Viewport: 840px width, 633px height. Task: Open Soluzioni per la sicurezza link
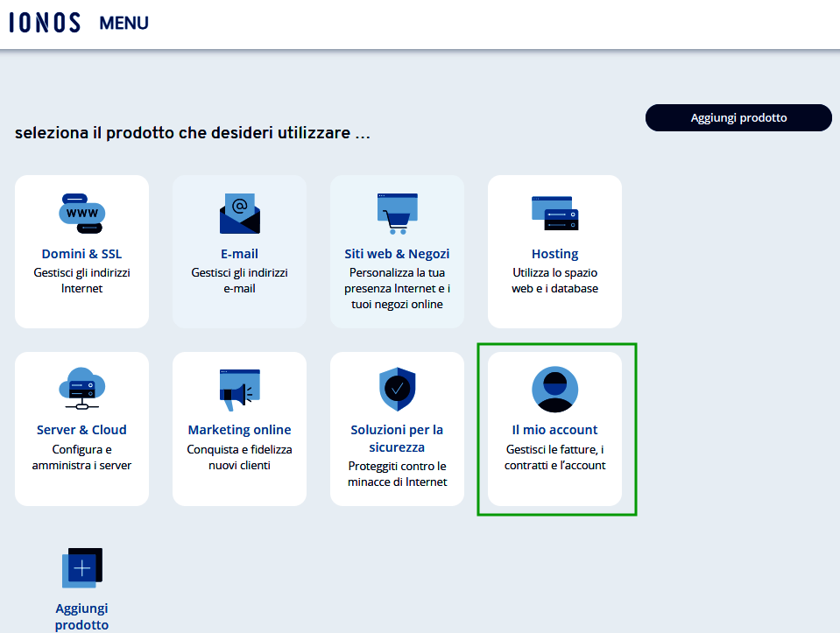click(x=397, y=438)
